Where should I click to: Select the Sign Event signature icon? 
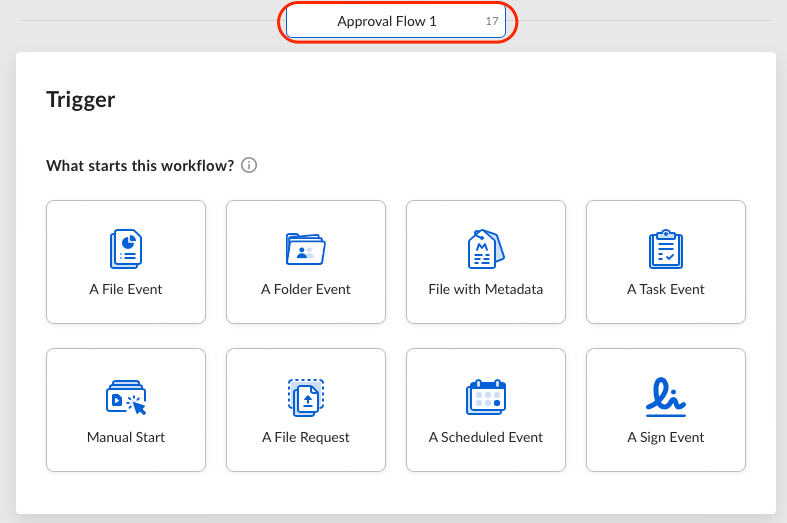click(666, 397)
